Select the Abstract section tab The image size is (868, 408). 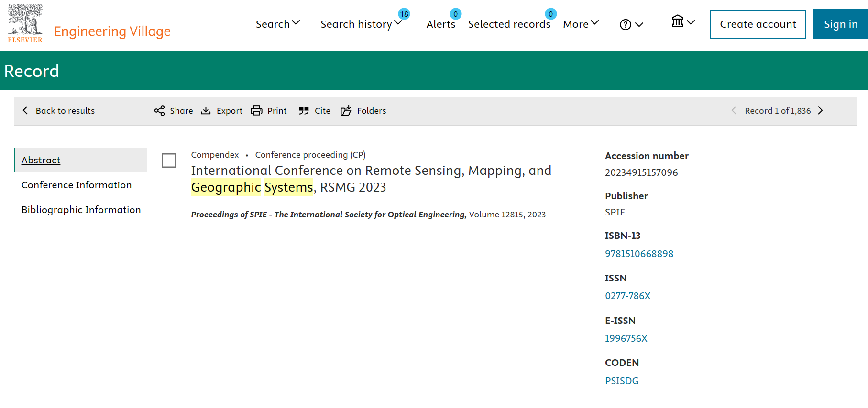tap(81, 160)
